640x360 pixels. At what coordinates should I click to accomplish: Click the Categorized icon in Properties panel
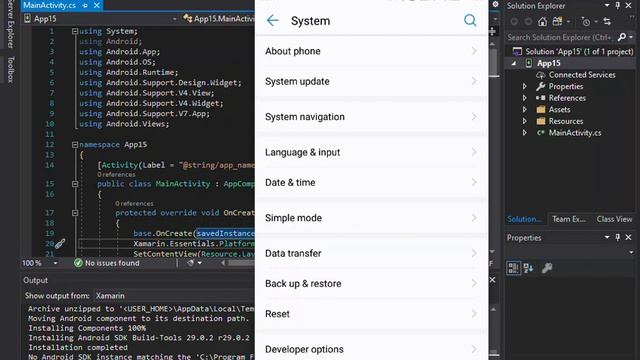[x=513, y=268]
